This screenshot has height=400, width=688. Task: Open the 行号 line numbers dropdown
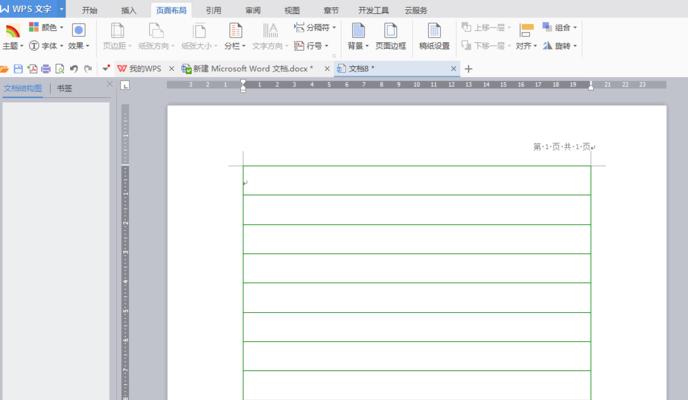312,46
